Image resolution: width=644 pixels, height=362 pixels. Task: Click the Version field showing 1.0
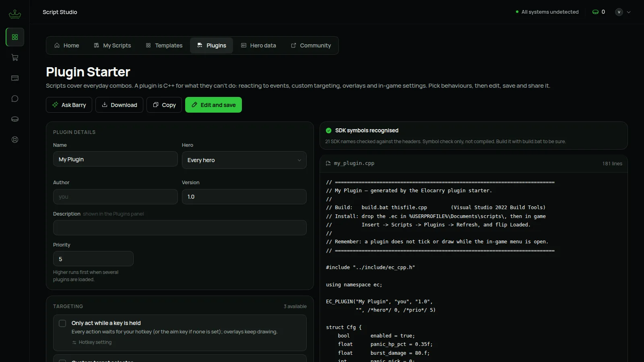244,197
